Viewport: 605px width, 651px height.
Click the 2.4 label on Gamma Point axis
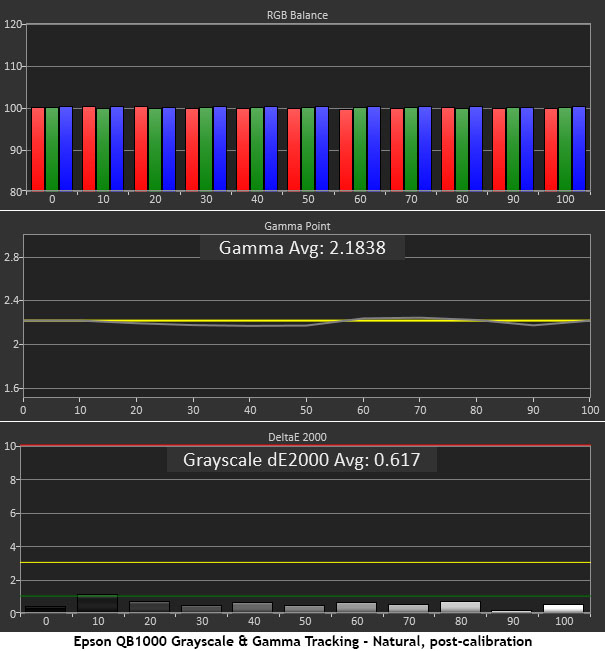pyautogui.click(x=12, y=300)
